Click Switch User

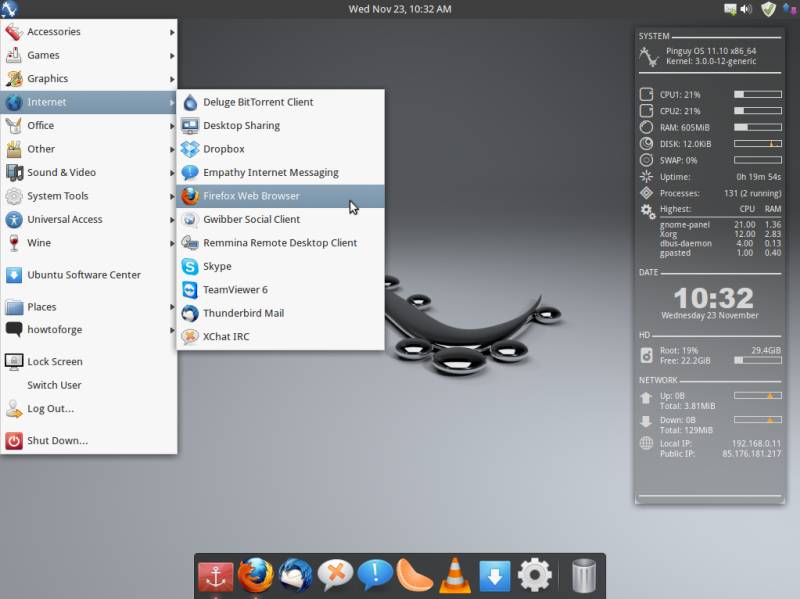click(x=89, y=385)
